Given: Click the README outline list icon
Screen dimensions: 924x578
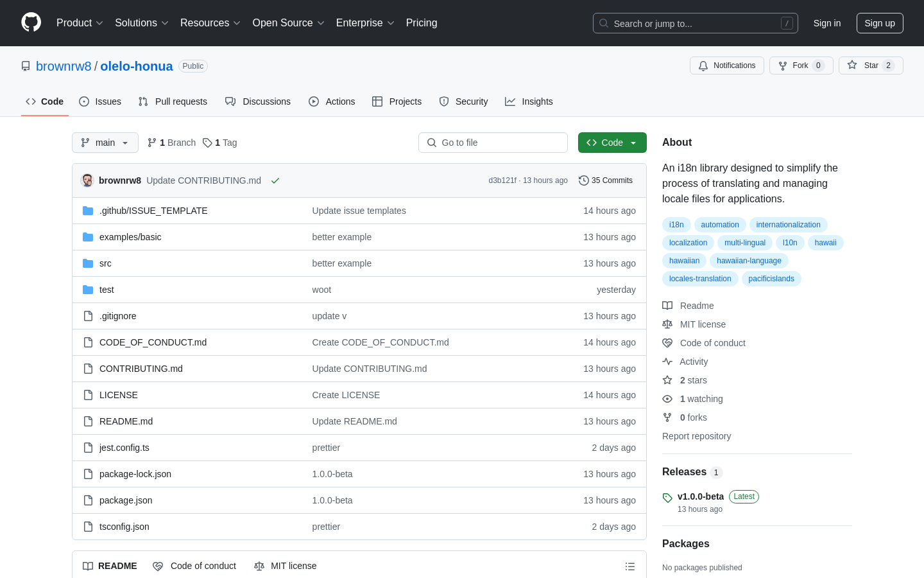Looking at the screenshot, I should click(x=630, y=566).
